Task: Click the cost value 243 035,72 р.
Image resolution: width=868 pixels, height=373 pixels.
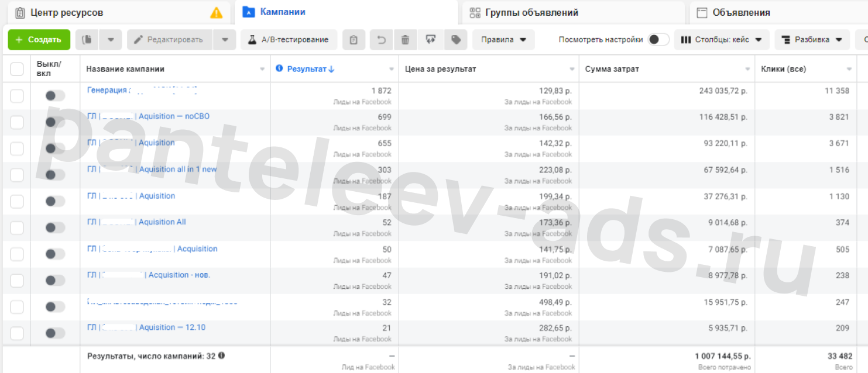Action: 723,91
